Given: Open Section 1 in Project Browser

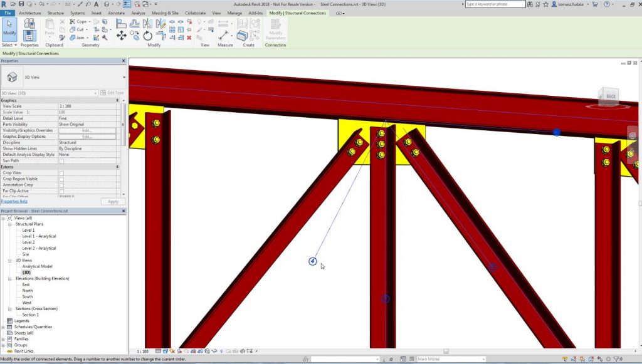Looking at the screenshot, I should (x=30, y=315).
